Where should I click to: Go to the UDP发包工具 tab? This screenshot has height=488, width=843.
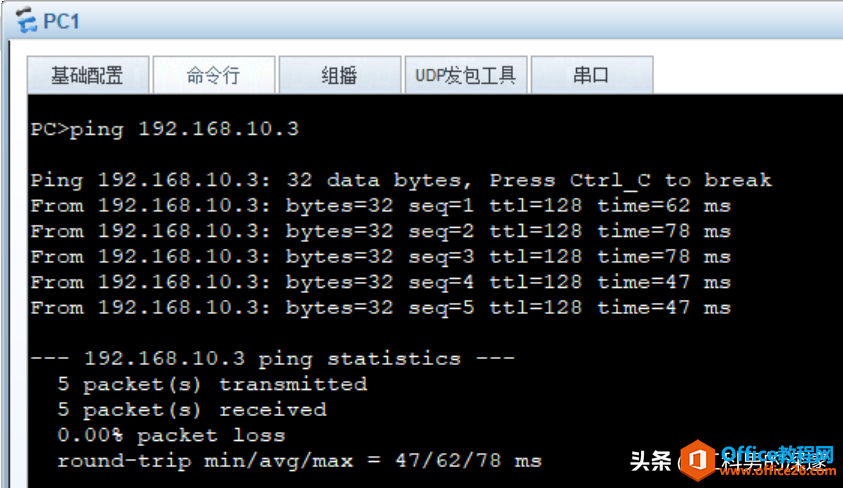[466, 75]
